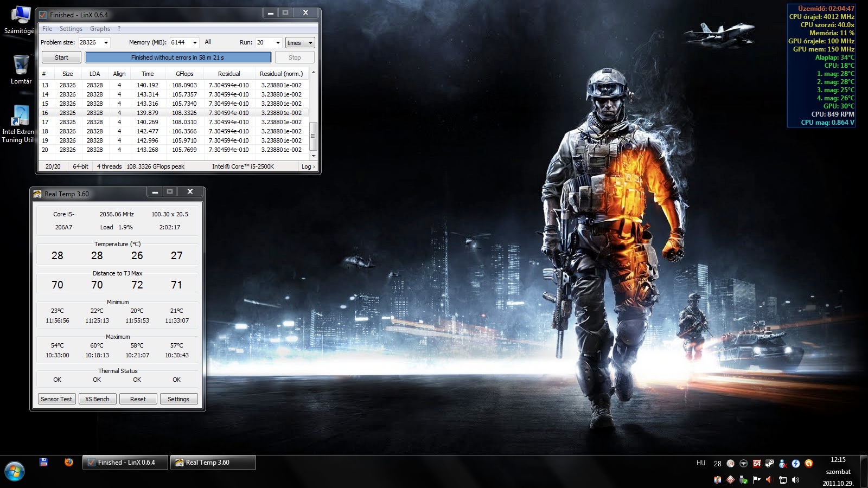Open the steering wheel tray icon
This screenshot has height=488, width=868.
[744, 464]
